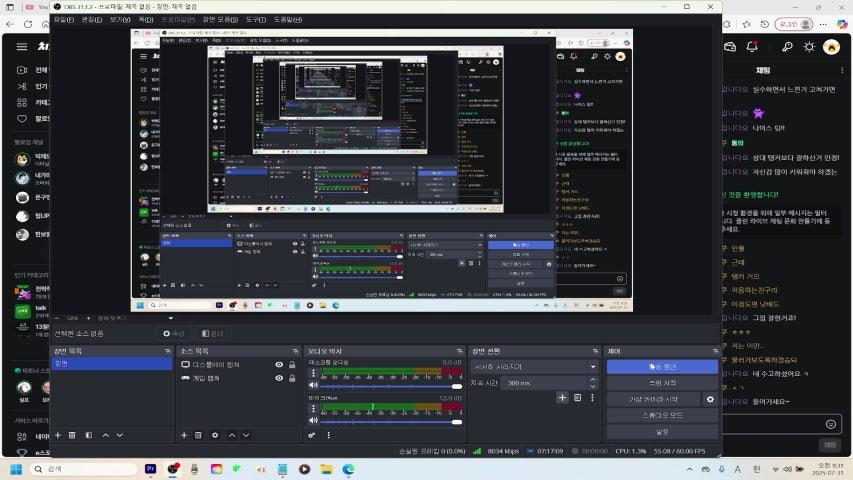Pop out the sources dock icon

pos(295,351)
